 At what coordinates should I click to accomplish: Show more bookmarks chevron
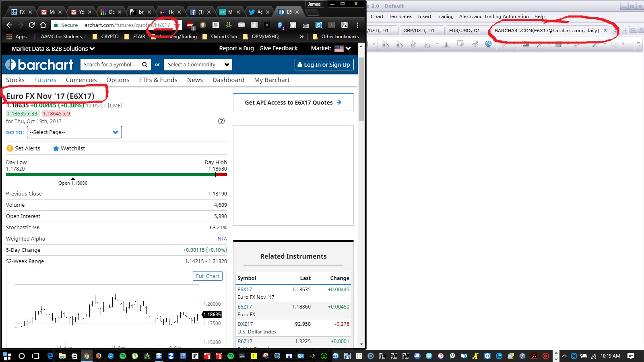pyautogui.click(x=302, y=37)
